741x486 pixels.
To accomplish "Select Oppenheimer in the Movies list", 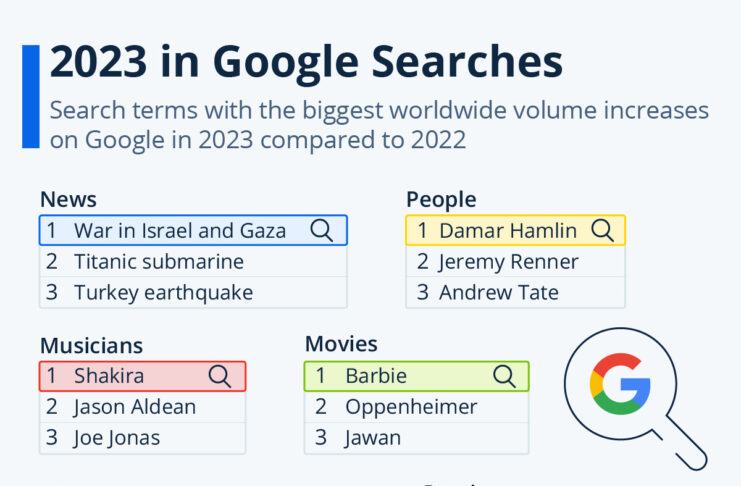I will 411,407.
